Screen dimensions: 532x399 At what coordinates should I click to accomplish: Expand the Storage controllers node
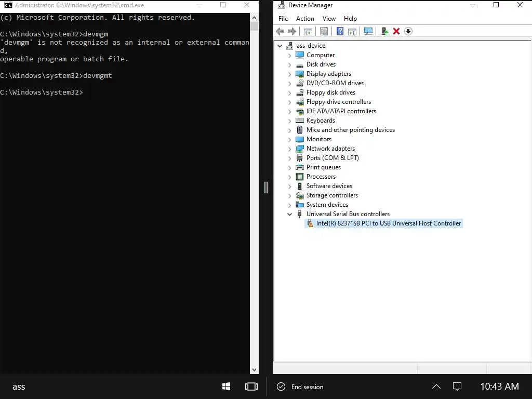pyautogui.click(x=289, y=196)
